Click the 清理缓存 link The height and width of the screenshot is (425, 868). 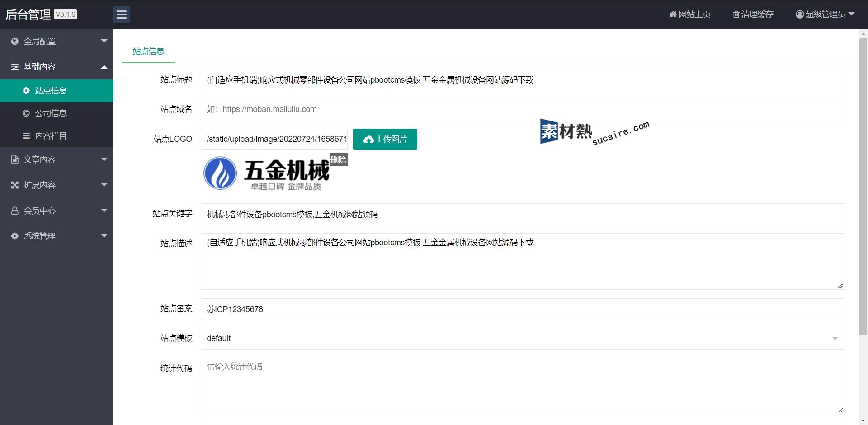coord(753,14)
